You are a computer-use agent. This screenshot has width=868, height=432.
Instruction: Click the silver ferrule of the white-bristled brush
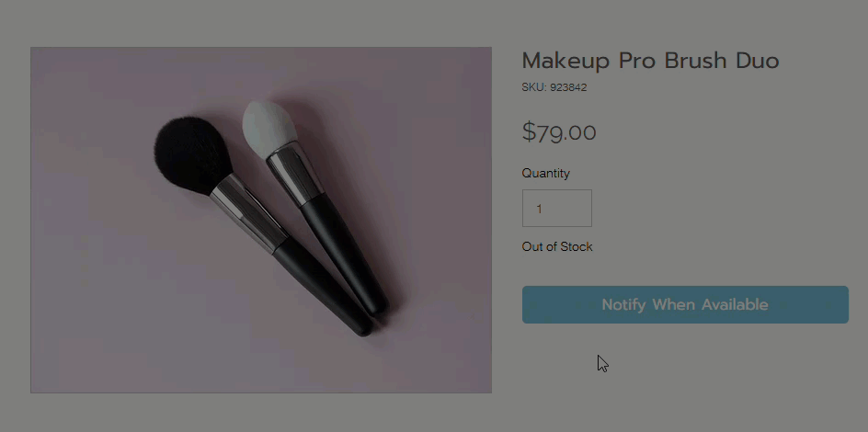coord(291,177)
